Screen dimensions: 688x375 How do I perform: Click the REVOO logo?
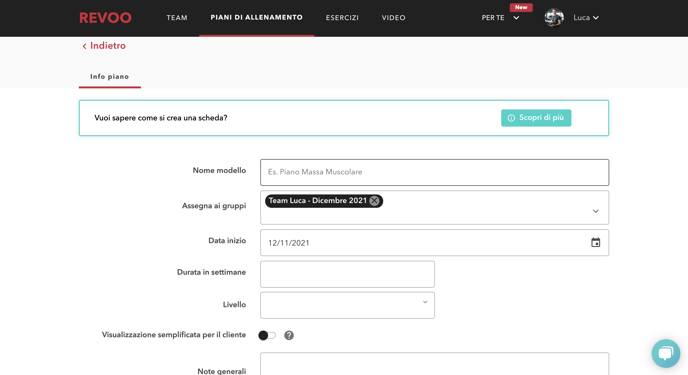point(105,18)
